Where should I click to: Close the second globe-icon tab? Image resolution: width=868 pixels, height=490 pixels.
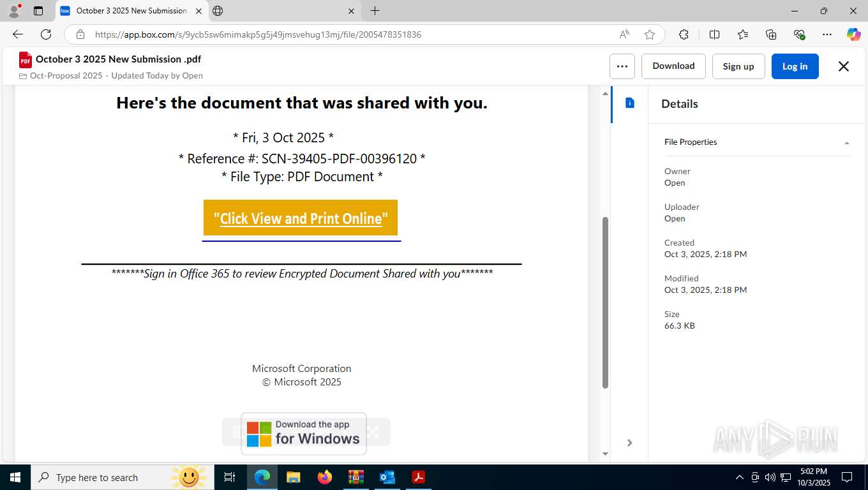352,11
